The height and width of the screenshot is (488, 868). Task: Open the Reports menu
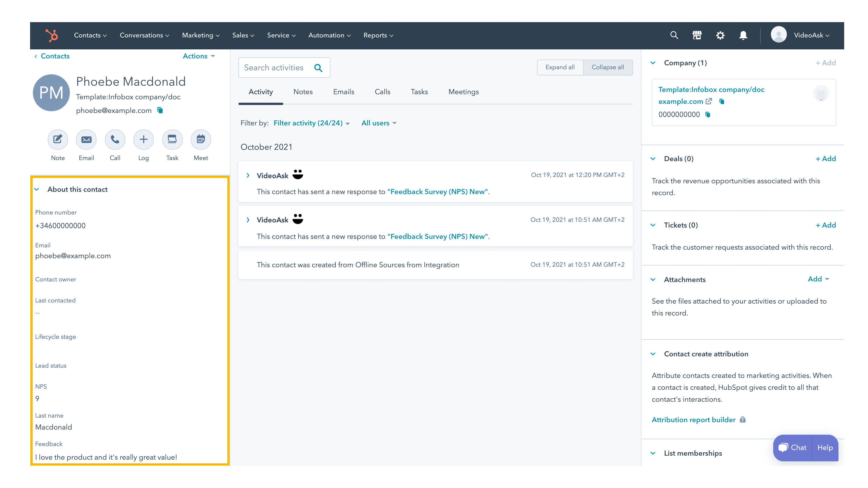(x=378, y=35)
